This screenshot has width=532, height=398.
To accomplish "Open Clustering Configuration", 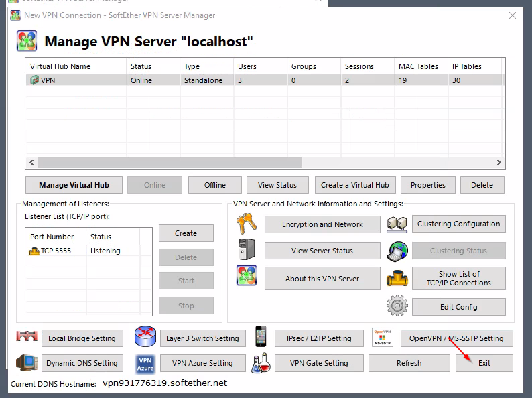I will [x=459, y=224].
